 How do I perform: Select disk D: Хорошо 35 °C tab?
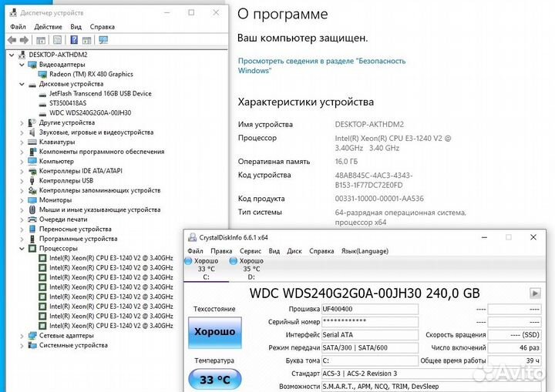[x=251, y=269]
